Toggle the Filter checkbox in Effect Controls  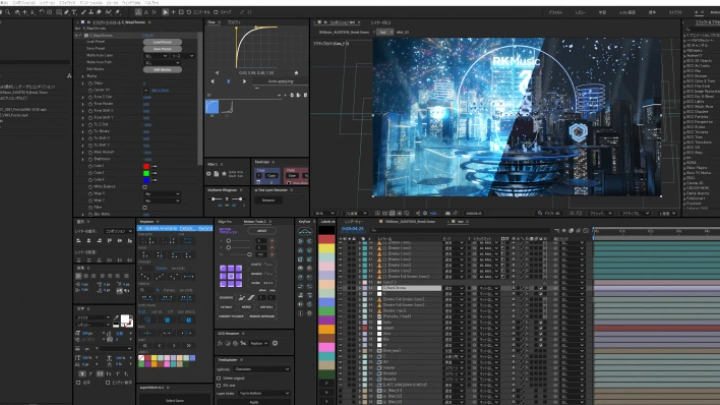pyautogui.click(x=145, y=208)
